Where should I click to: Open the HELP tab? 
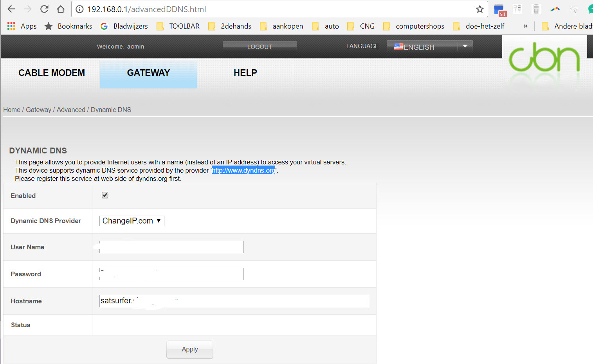(x=245, y=73)
